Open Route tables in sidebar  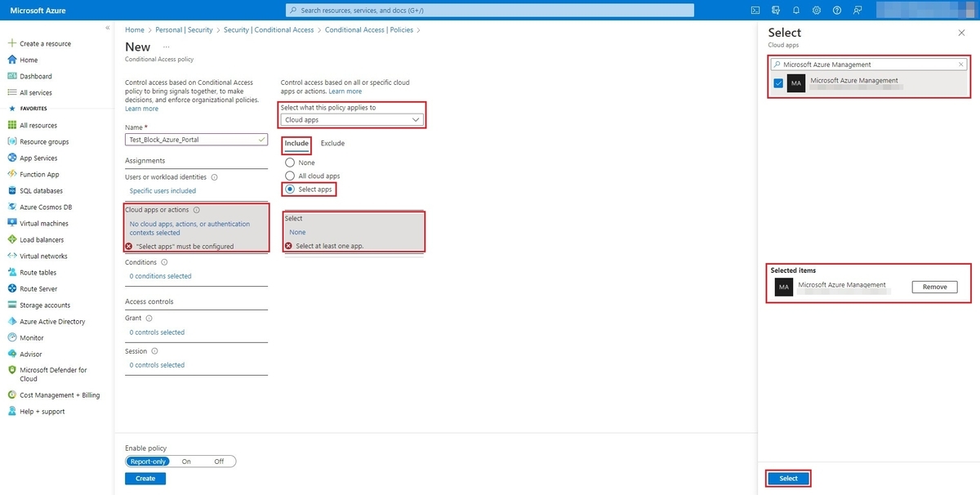pos(38,272)
